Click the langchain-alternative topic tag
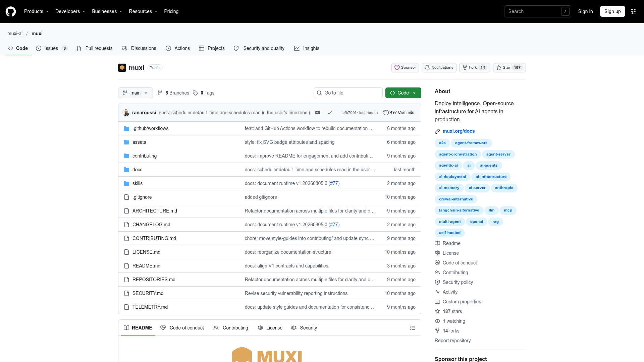This screenshot has width=644, height=362. [x=459, y=210]
